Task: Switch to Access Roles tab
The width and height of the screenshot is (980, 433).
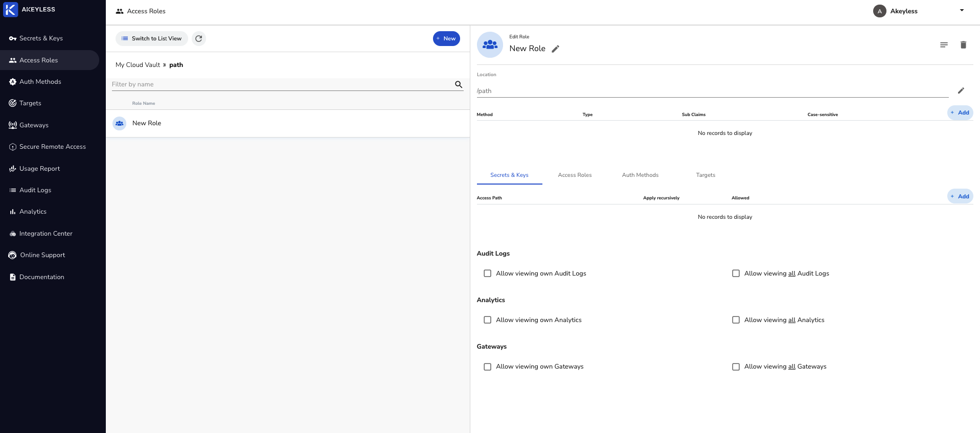Action: tap(575, 175)
